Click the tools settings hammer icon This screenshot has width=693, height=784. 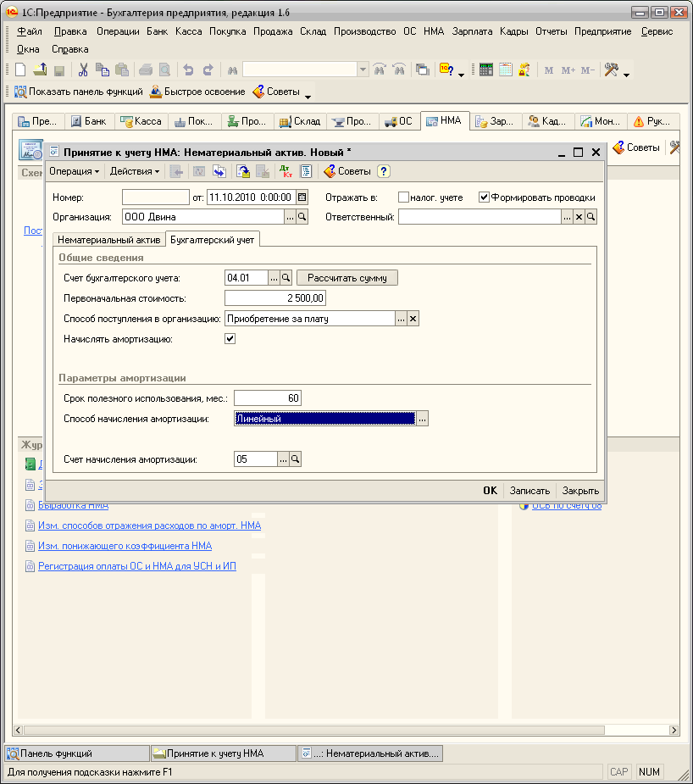pos(611,70)
